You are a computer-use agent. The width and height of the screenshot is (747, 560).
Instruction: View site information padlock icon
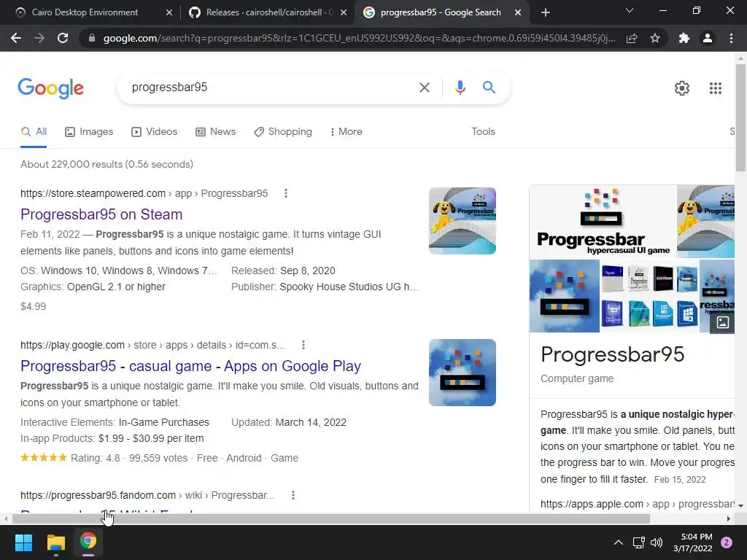(x=92, y=38)
